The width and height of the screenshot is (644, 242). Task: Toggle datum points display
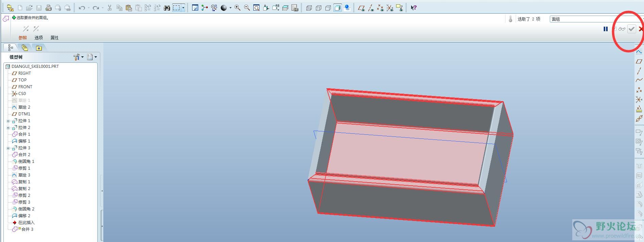[x=380, y=8]
